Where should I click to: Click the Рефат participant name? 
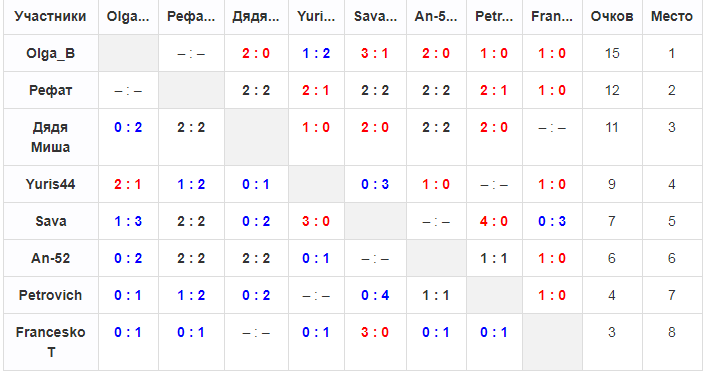pos(50,90)
